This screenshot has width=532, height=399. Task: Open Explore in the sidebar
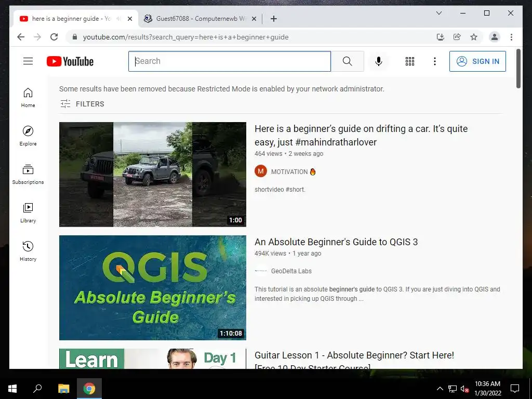[28, 136]
